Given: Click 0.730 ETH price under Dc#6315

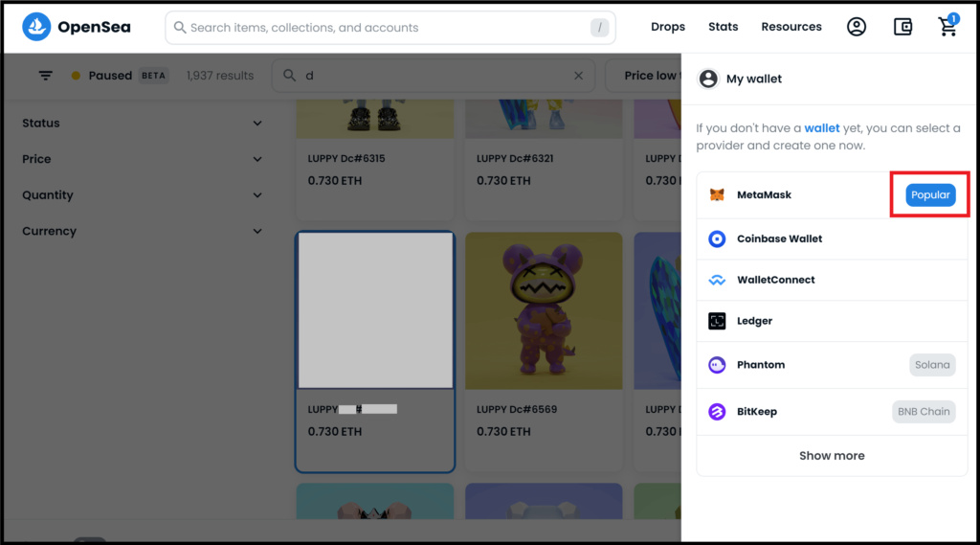Looking at the screenshot, I should (335, 181).
